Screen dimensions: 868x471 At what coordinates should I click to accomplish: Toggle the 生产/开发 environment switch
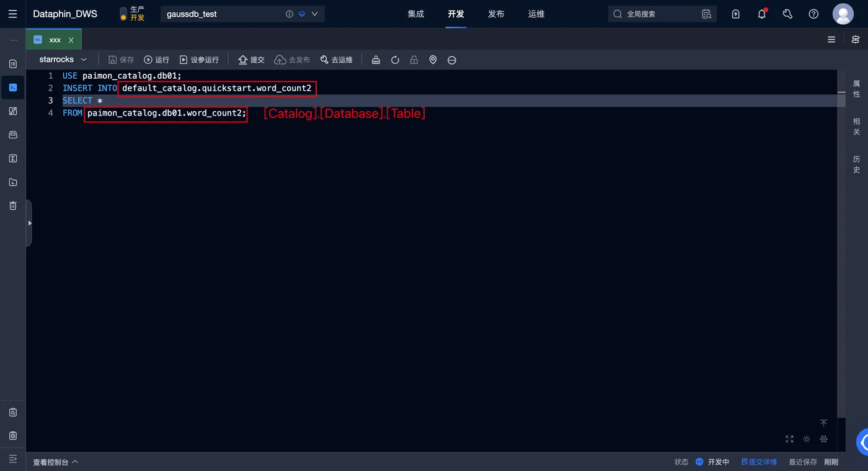click(123, 14)
